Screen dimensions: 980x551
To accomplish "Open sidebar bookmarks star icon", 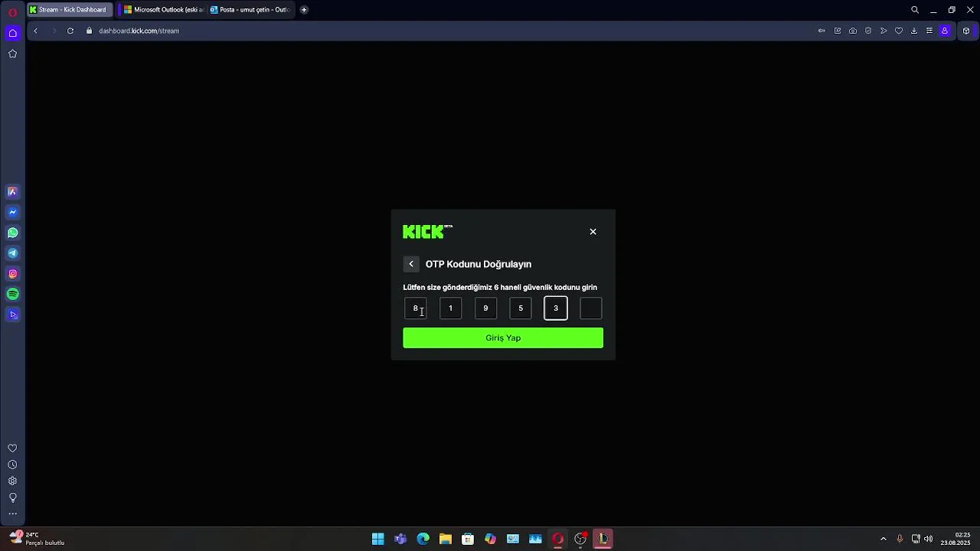I will coord(12,54).
